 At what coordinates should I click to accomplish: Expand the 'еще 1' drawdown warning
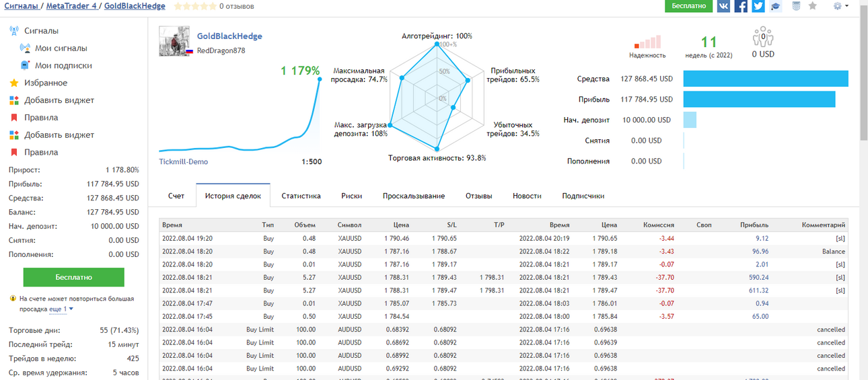[61, 309]
